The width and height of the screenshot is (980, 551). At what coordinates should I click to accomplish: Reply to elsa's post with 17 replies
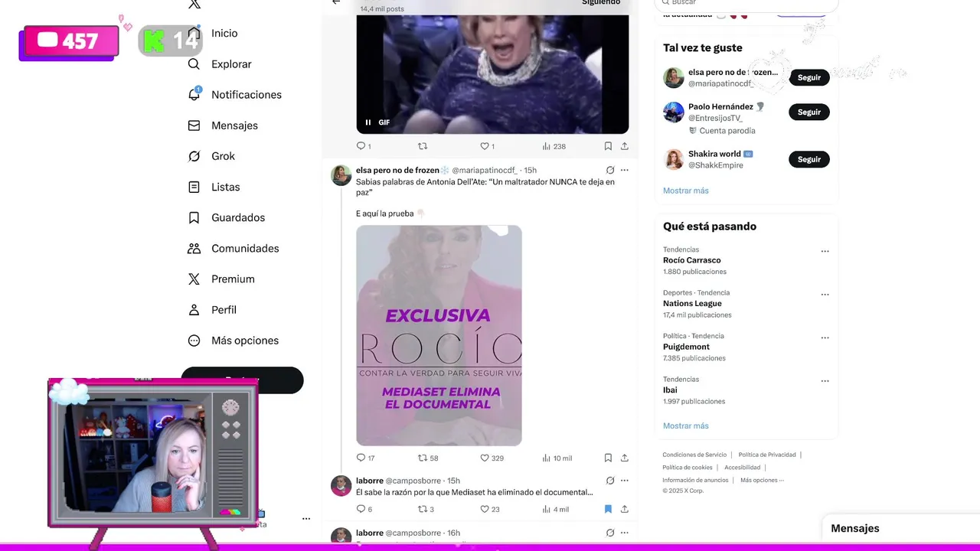point(365,458)
